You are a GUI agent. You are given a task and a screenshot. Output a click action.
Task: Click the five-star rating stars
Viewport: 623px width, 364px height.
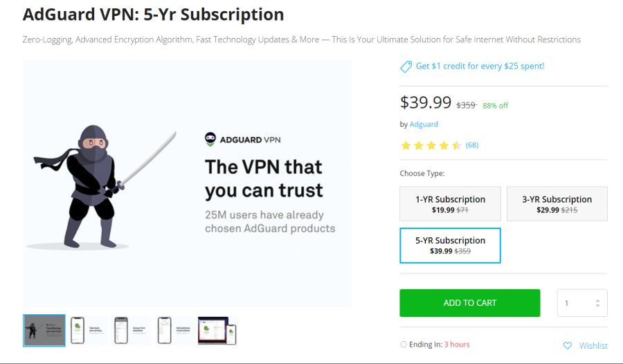point(431,145)
